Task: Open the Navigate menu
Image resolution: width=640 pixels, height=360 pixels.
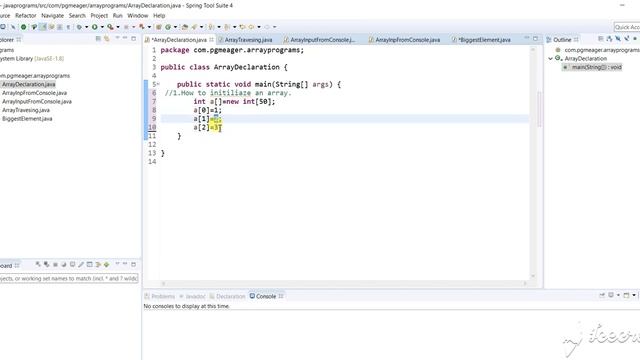Action: [x=53, y=16]
